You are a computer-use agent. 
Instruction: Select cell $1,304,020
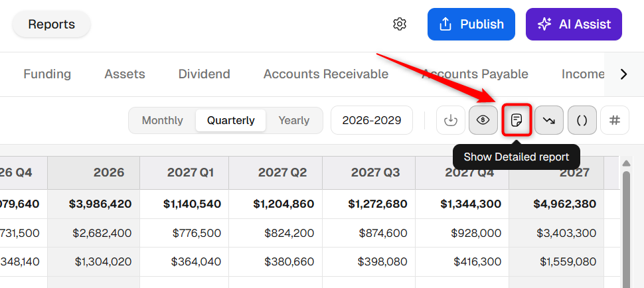point(94,261)
